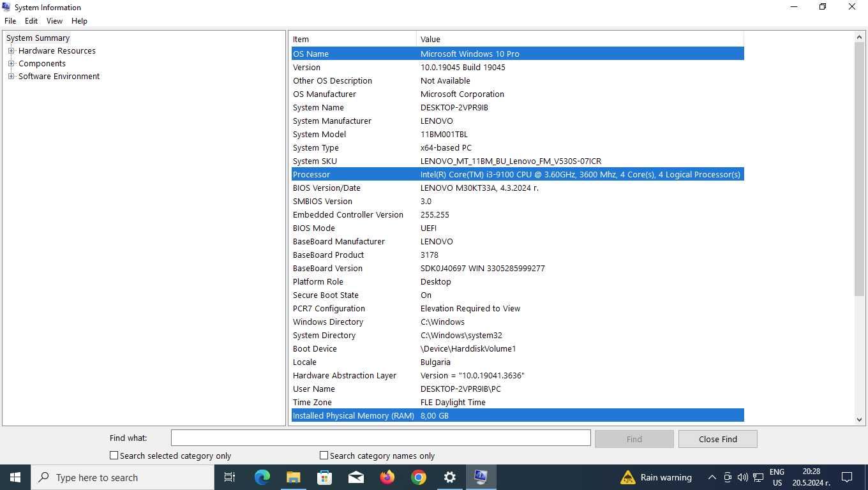This screenshot has height=490, width=868.
Task: Select Hardware Resources label
Action: pyautogui.click(x=57, y=51)
